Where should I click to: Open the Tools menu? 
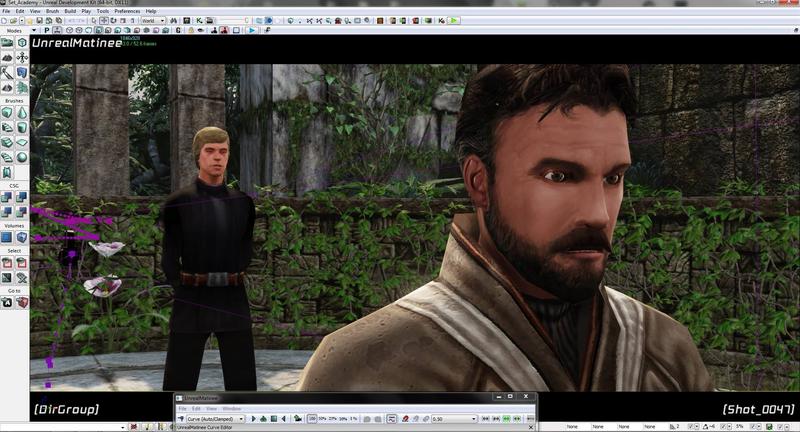[x=103, y=11]
